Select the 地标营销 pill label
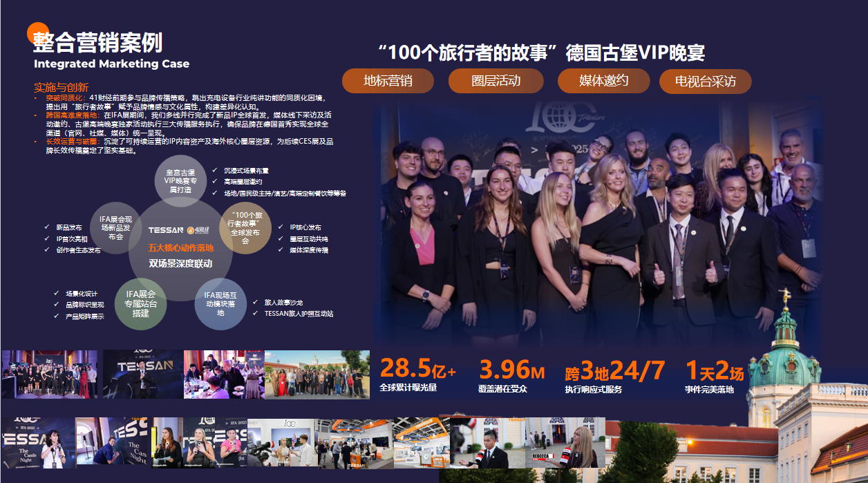868x483 pixels. 388,81
